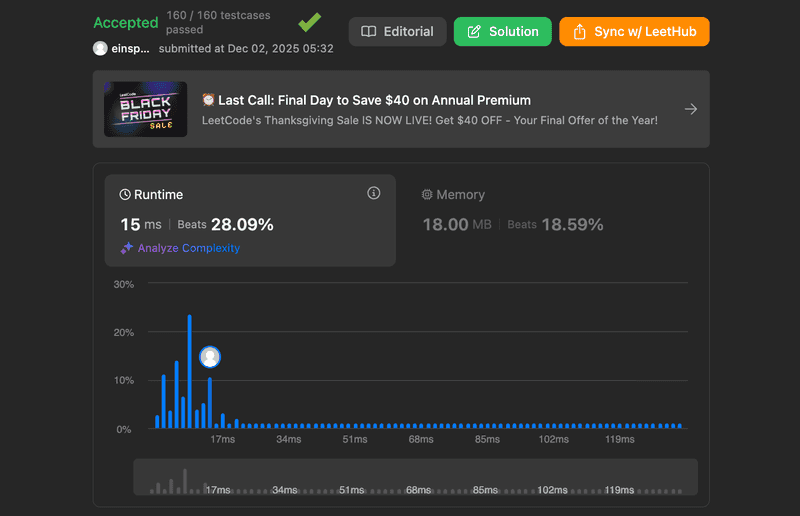Open the Editorial button
The width and height of the screenshot is (800, 516).
click(397, 31)
